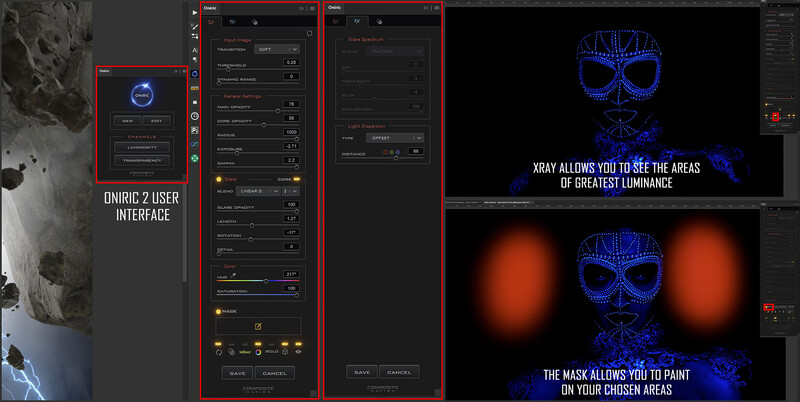800x402 pixels.
Task: Open the Actions play icon in panel strip
Action: click(195, 12)
